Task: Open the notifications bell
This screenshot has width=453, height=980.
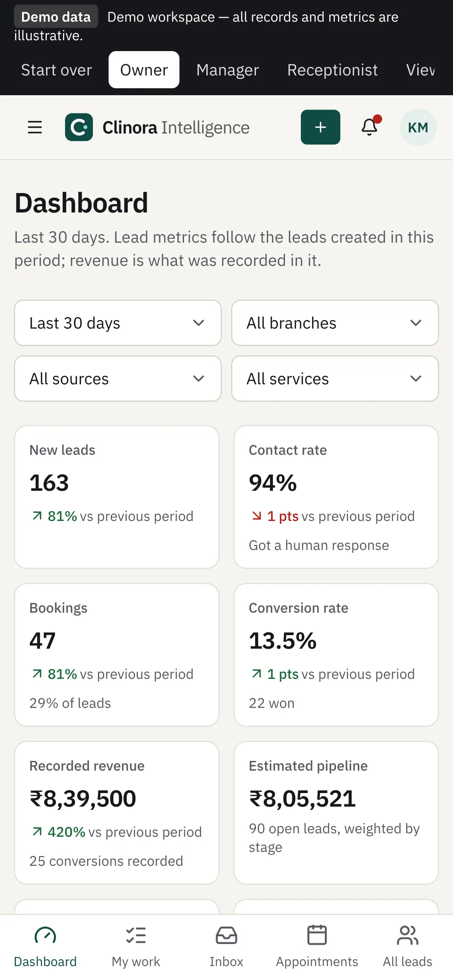Action: 370,127
